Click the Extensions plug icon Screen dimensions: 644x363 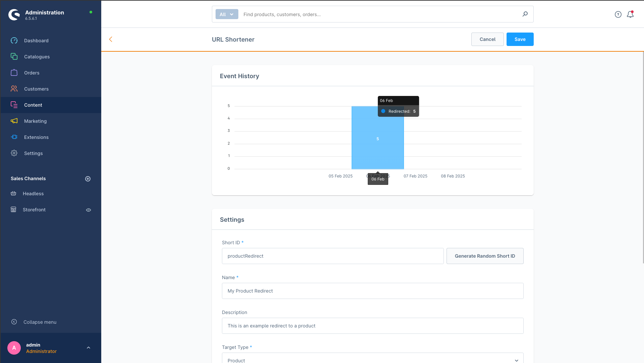pyautogui.click(x=14, y=137)
